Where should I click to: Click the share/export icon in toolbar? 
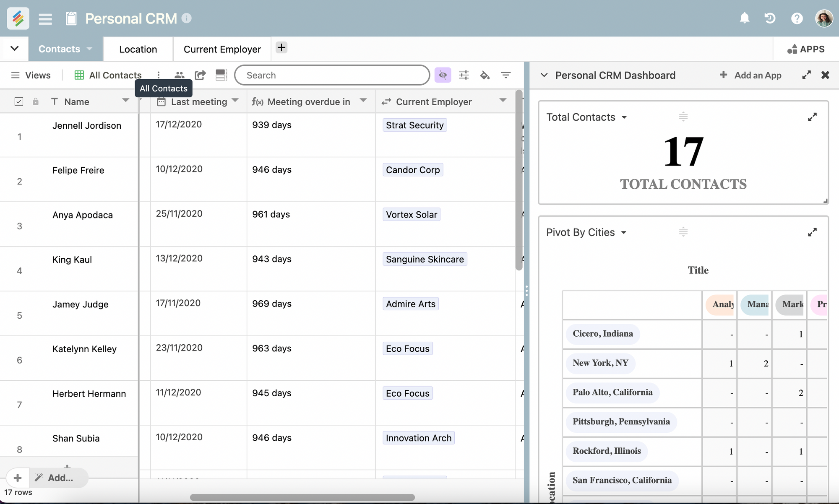tap(200, 75)
